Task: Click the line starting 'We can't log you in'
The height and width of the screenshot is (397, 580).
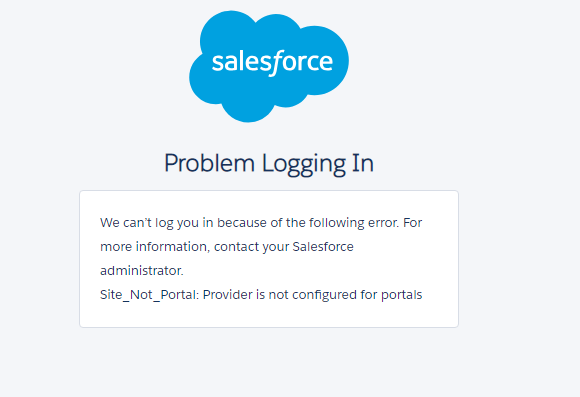Action: click(261, 223)
